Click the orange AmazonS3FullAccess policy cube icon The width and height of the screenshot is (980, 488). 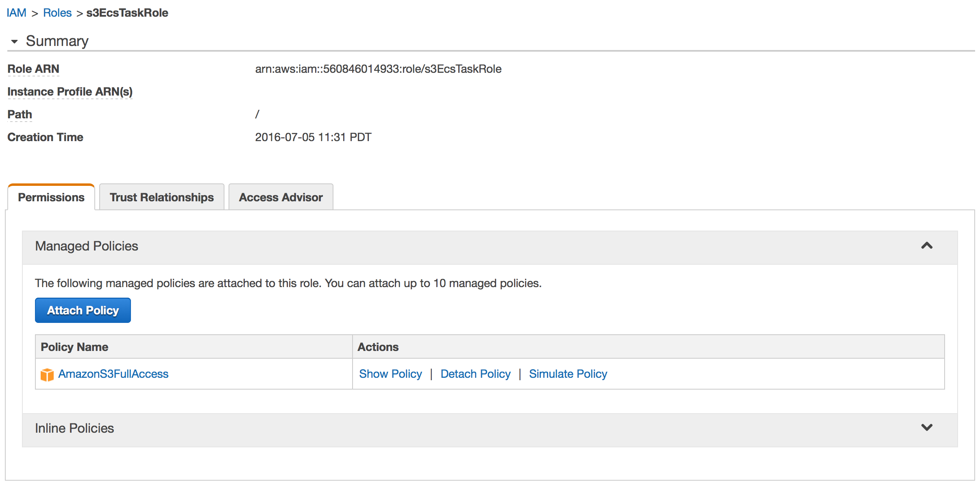[x=47, y=375]
